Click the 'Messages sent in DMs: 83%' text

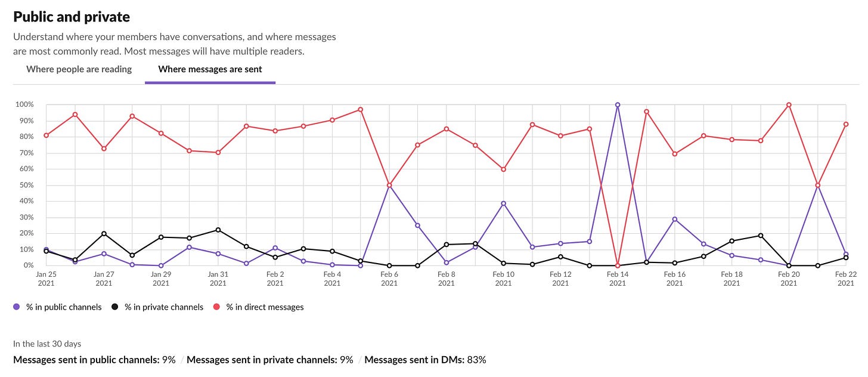tap(426, 360)
